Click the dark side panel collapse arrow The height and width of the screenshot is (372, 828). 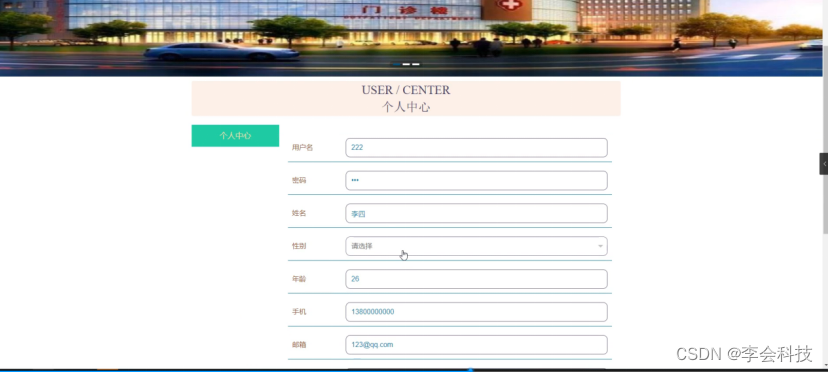[824, 164]
